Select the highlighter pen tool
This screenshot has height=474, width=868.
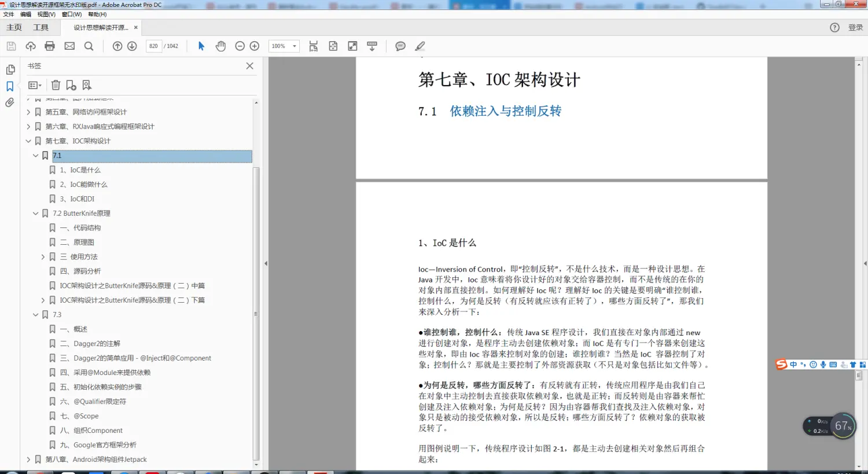coord(420,46)
